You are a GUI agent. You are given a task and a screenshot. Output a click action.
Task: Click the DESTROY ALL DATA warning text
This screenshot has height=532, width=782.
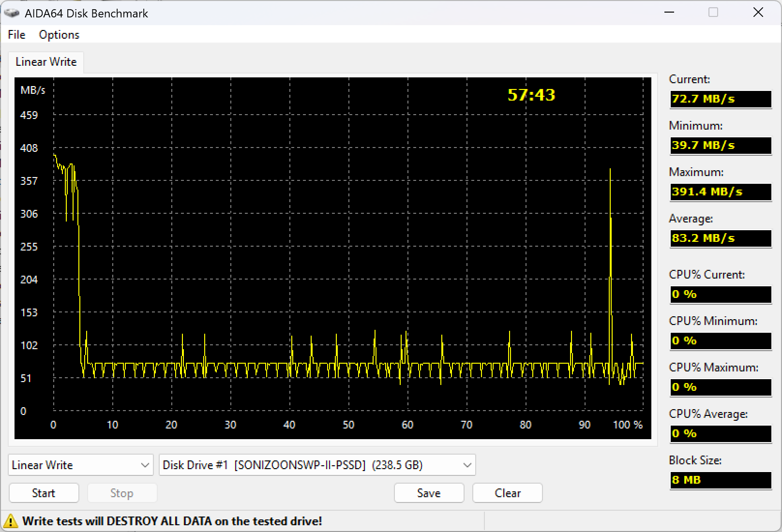tap(172, 521)
